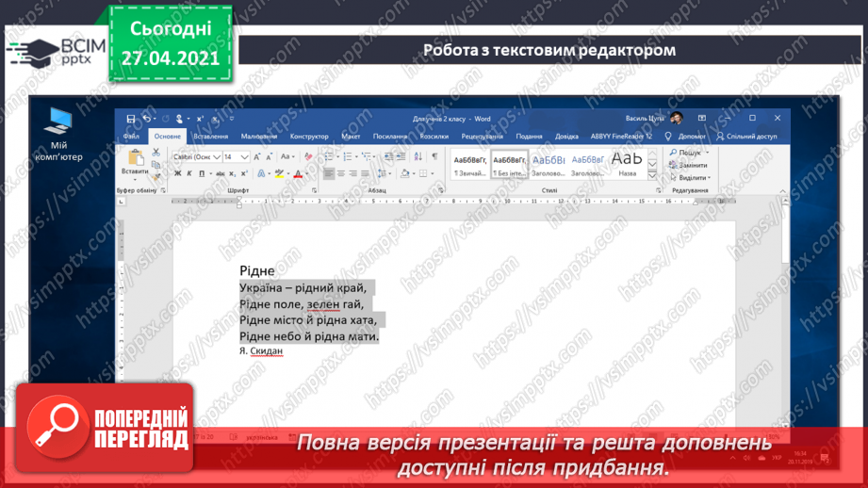
Task: Open the Абзац dialog launcher
Action: pos(441,190)
